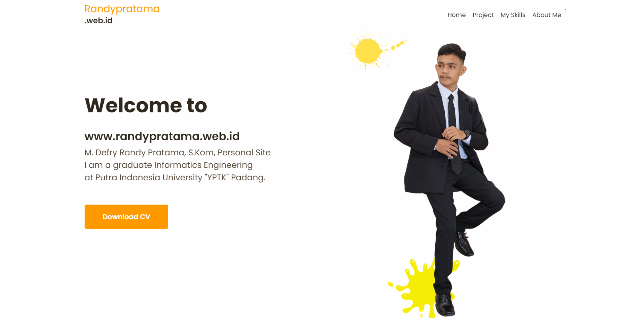644x318 pixels.
Task: Click the Download CV button
Action: tap(126, 217)
